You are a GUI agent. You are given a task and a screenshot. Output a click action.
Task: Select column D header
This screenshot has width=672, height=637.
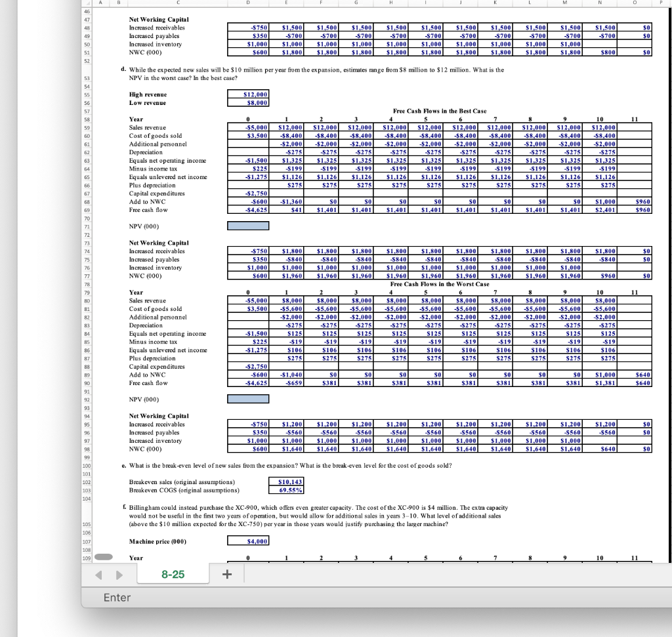pyautogui.click(x=248, y=3)
